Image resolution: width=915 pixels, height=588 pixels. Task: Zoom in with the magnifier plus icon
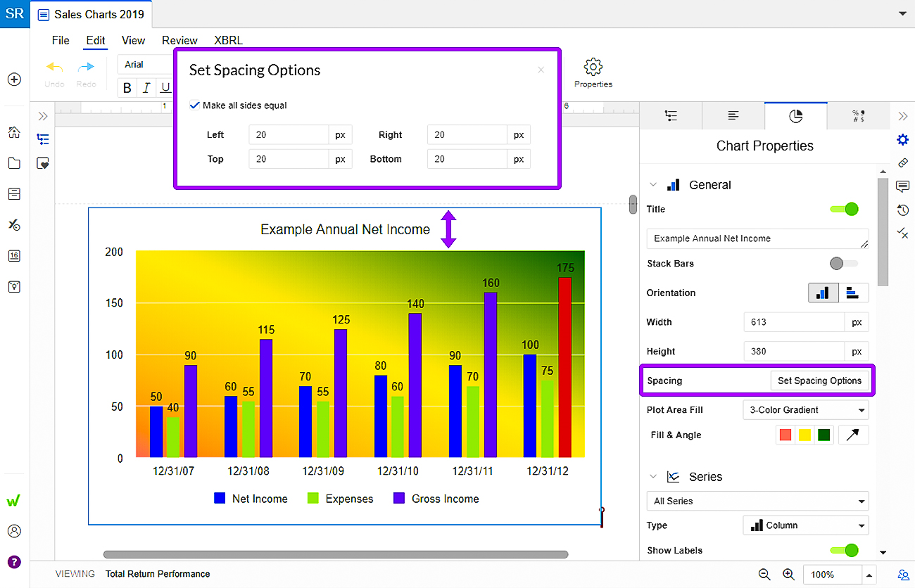point(788,574)
